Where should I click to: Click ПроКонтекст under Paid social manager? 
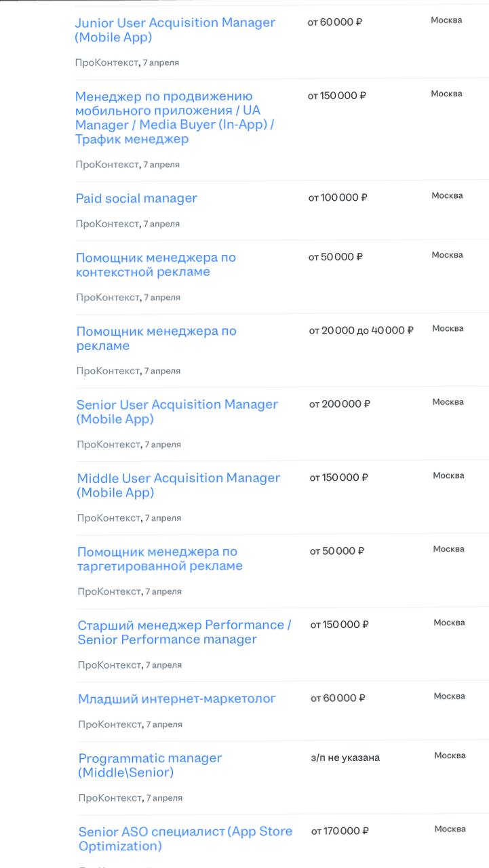click(107, 224)
